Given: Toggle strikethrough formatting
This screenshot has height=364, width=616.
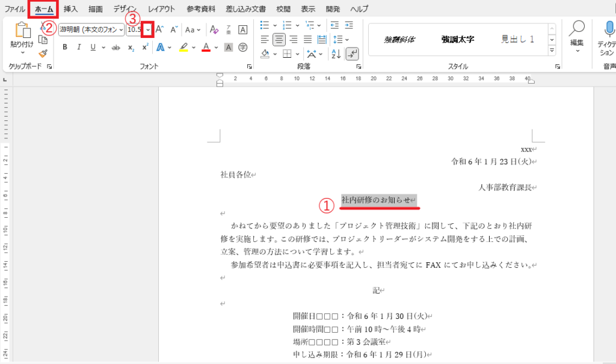Looking at the screenshot, I should coord(116,48).
